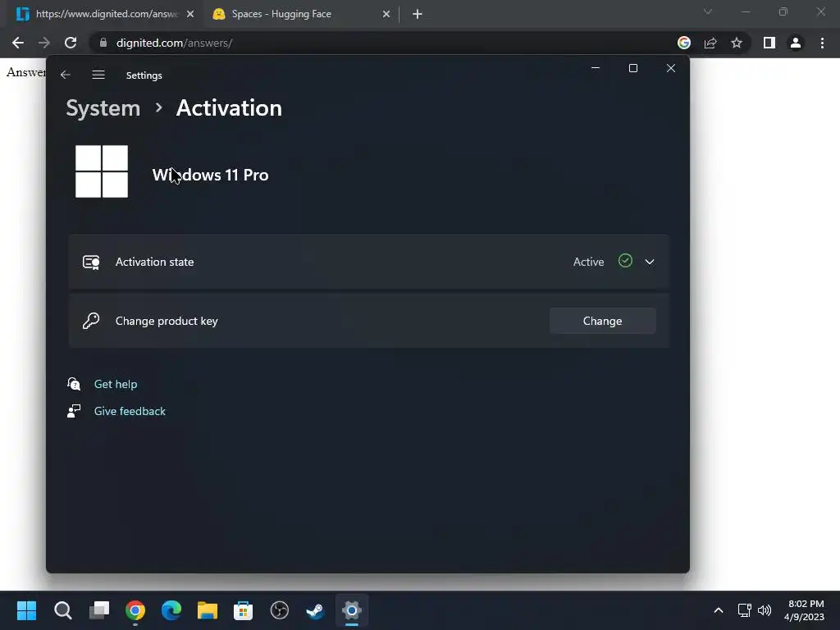Viewport: 840px width, 630px height.
Task: Open the Give feedback link
Action: tap(130, 411)
